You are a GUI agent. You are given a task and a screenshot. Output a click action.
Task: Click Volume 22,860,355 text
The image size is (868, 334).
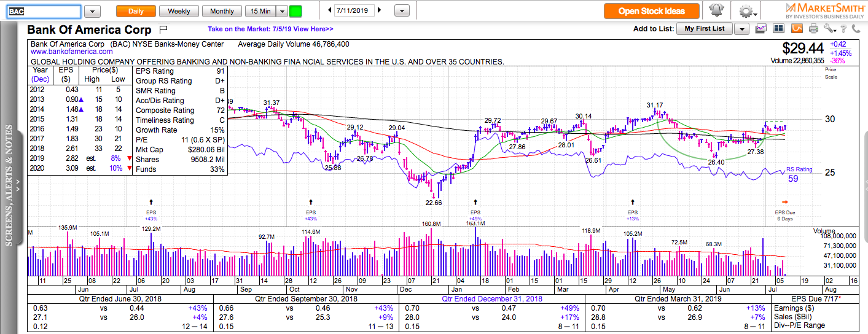coord(797,61)
